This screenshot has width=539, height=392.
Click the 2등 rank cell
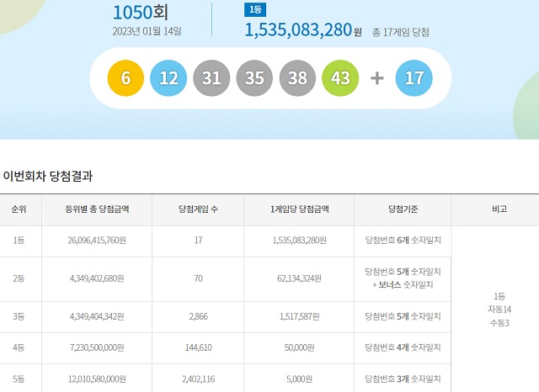point(19,278)
